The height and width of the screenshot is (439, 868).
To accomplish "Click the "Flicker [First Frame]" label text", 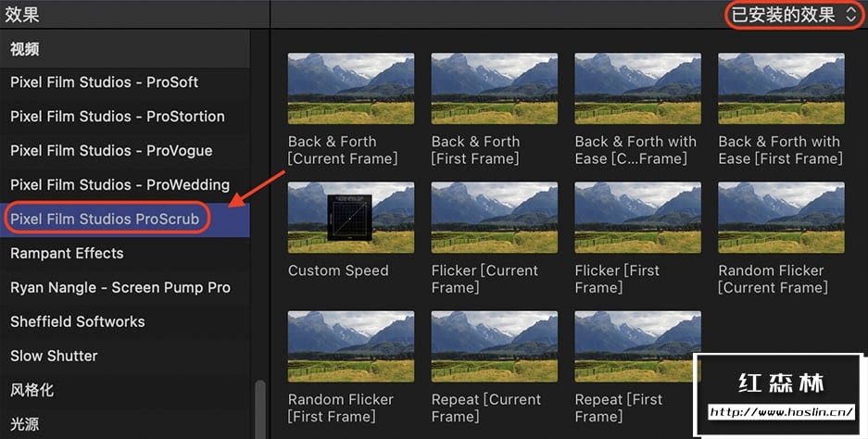I will pyautogui.click(x=617, y=279).
